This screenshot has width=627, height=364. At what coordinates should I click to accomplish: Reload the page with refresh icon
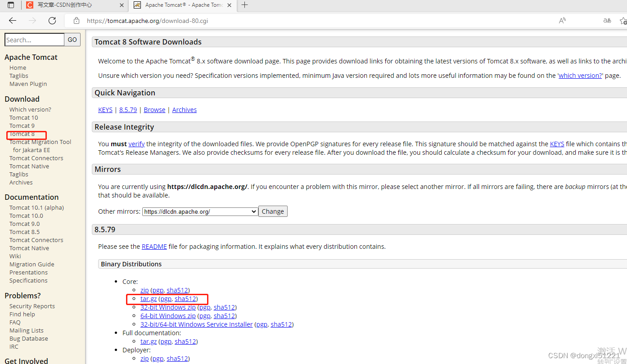tap(52, 21)
